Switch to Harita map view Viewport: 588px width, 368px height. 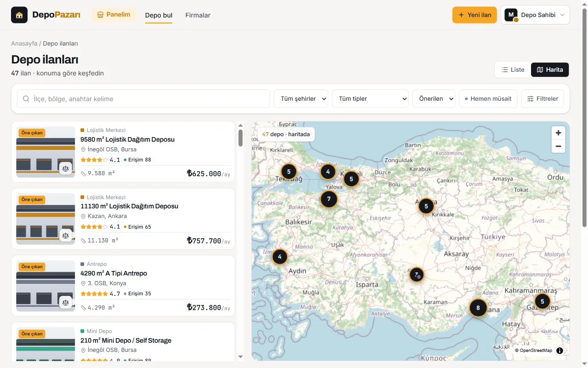point(550,70)
